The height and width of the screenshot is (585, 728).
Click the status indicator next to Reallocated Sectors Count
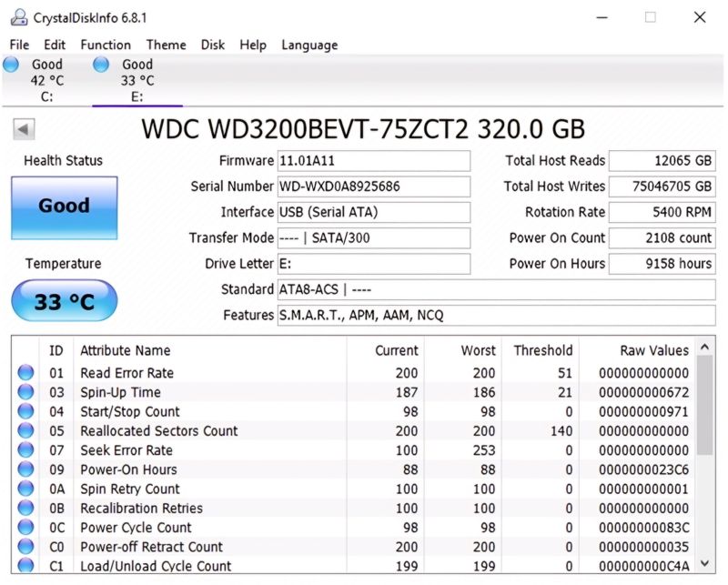[x=27, y=431]
